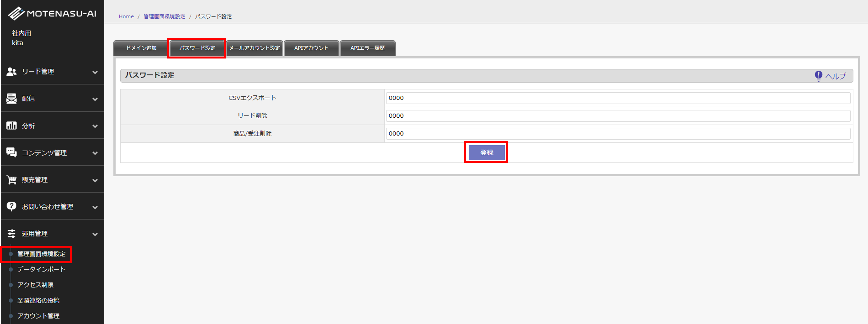The height and width of the screenshot is (324, 868).
Task: Switch to the ドメイン追加 tab
Action: [x=141, y=48]
